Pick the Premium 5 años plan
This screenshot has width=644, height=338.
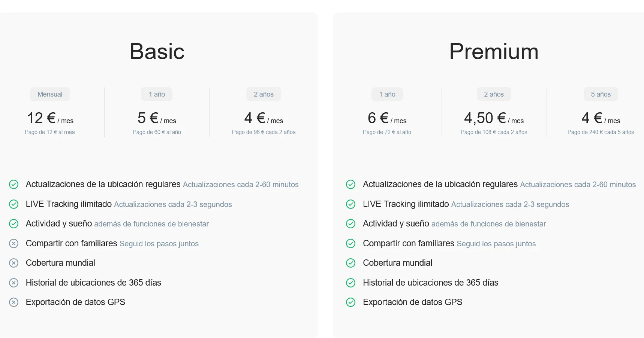601,94
